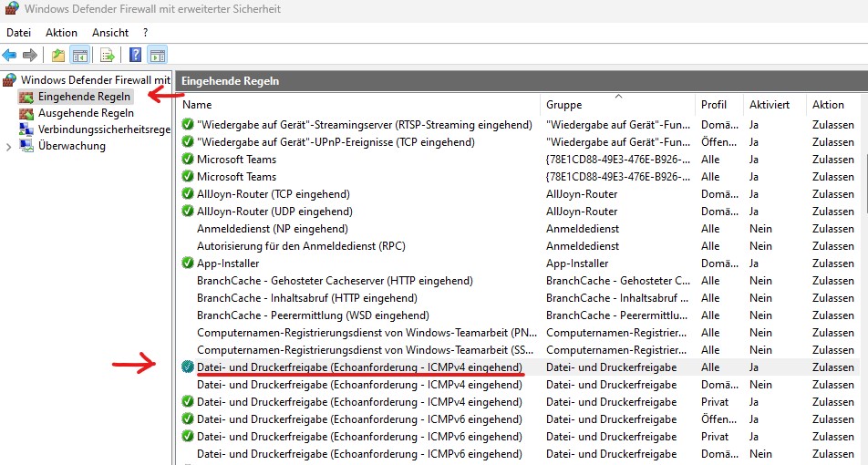Image resolution: width=868 pixels, height=465 pixels.
Task: Sort rules by the Gruppe column header
Action: coord(565,105)
